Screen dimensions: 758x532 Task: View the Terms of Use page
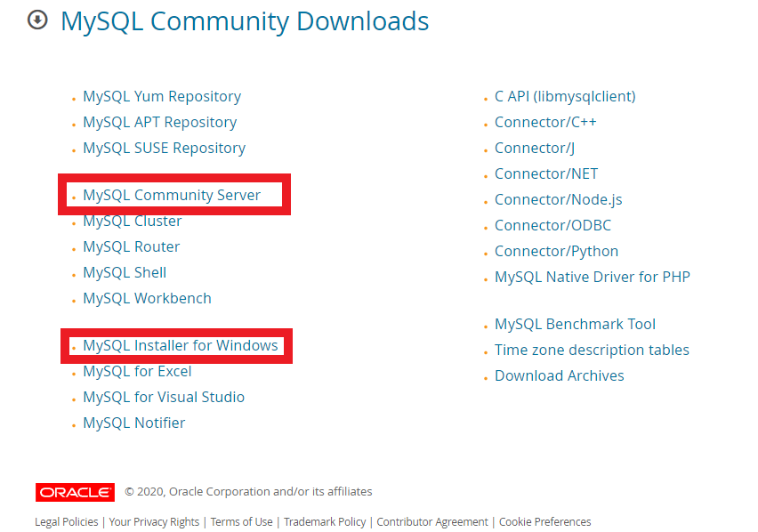click(x=241, y=522)
